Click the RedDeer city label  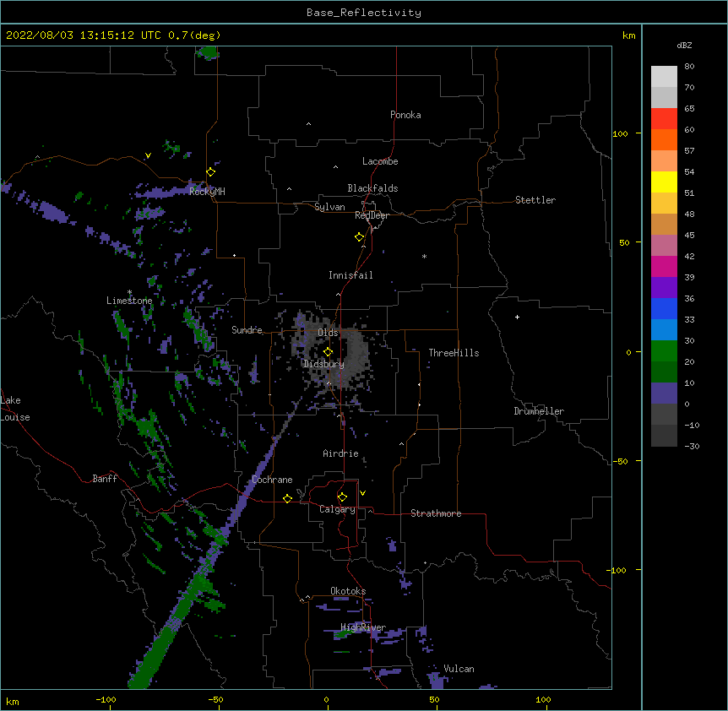point(372,215)
